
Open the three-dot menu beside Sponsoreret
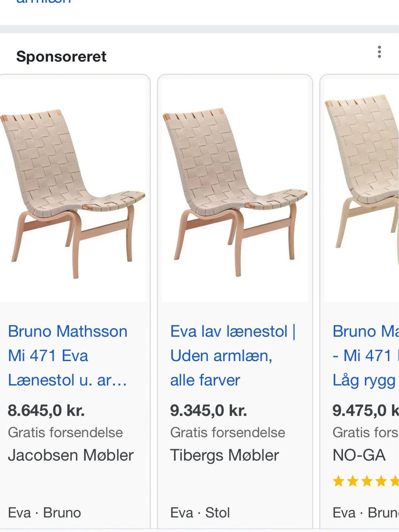(x=379, y=52)
